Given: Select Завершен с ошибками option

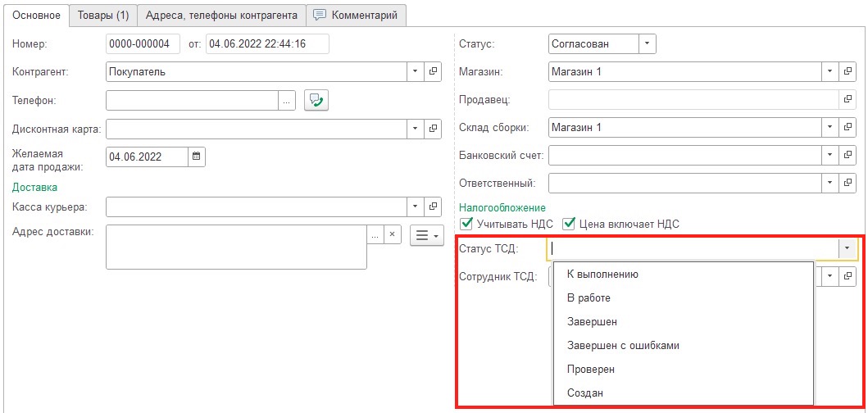Looking at the screenshot, I should (684, 346).
